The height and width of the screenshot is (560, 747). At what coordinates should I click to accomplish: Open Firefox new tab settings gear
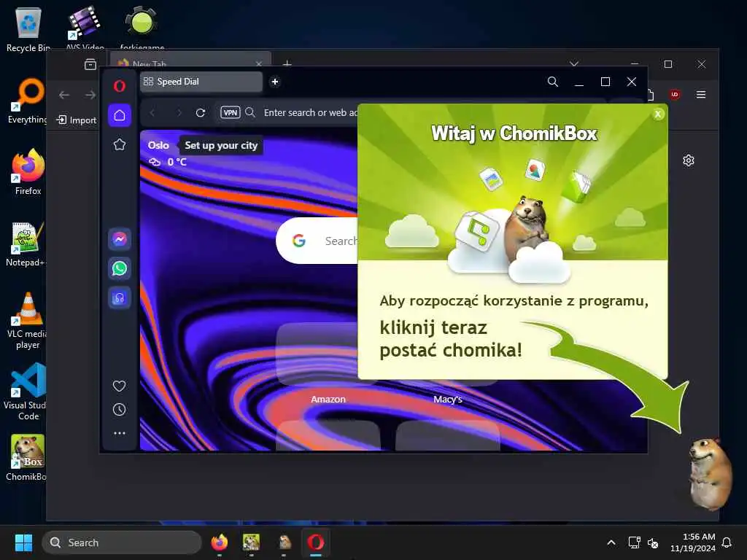pos(689,160)
